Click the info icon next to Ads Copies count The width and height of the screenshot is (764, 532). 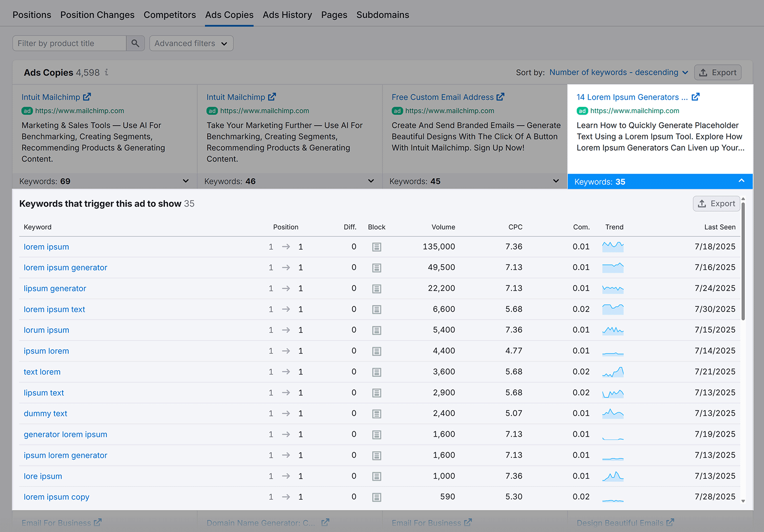(106, 73)
